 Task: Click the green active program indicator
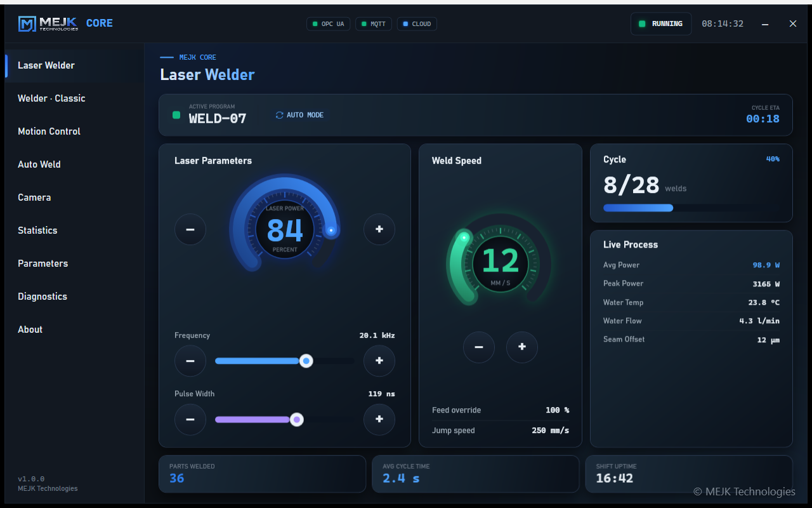click(x=176, y=115)
